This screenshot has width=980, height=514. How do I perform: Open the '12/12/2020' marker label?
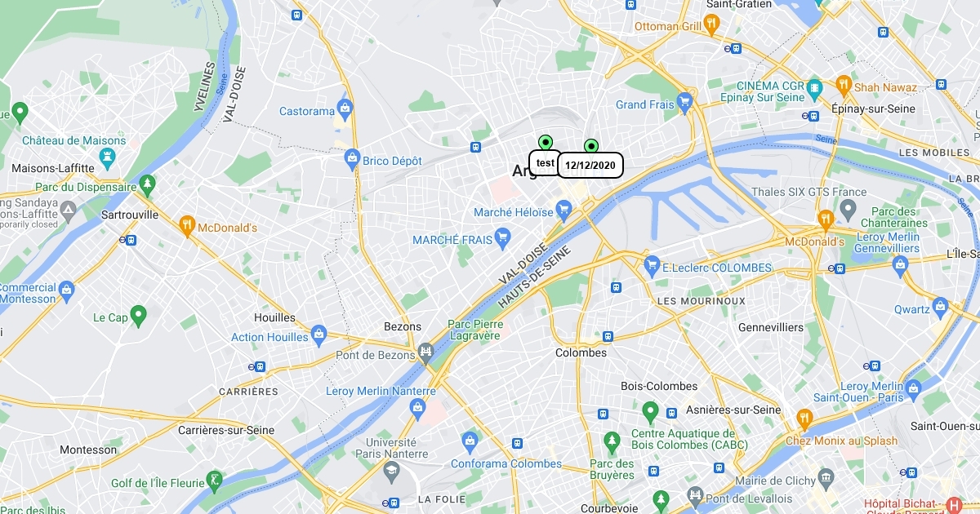click(x=590, y=166)
